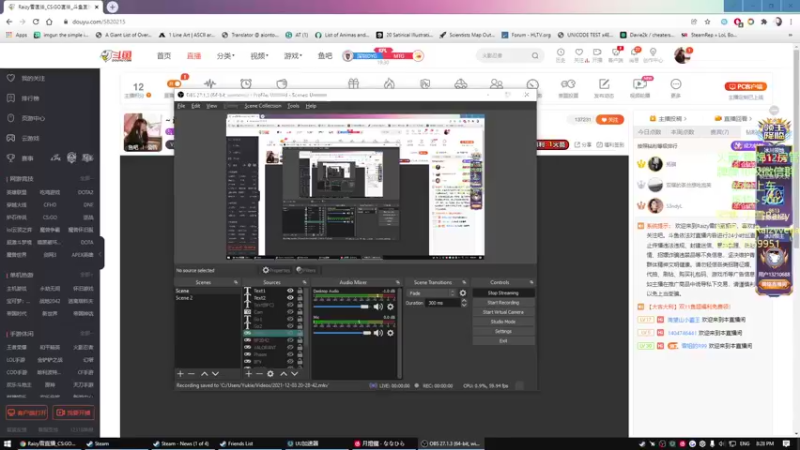Click the flame icon in Douyu toolbar
The image size is (800, 450).
tap(389, 84)
